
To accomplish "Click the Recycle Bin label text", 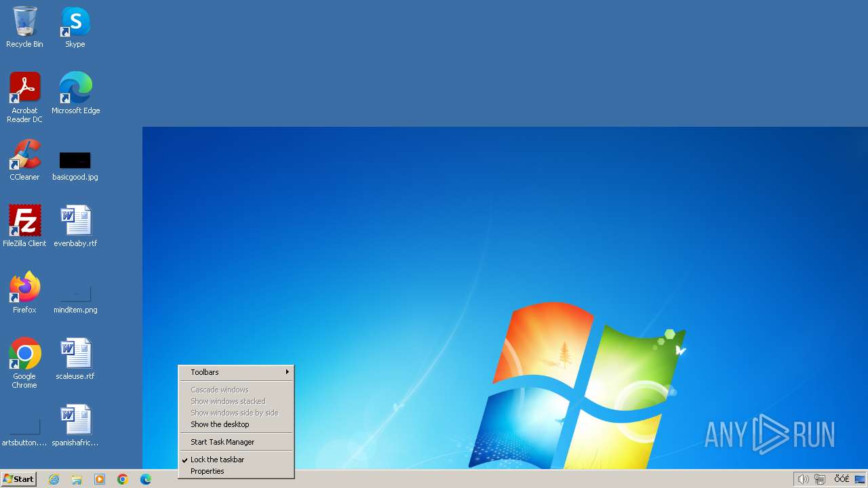I will 24,44.
